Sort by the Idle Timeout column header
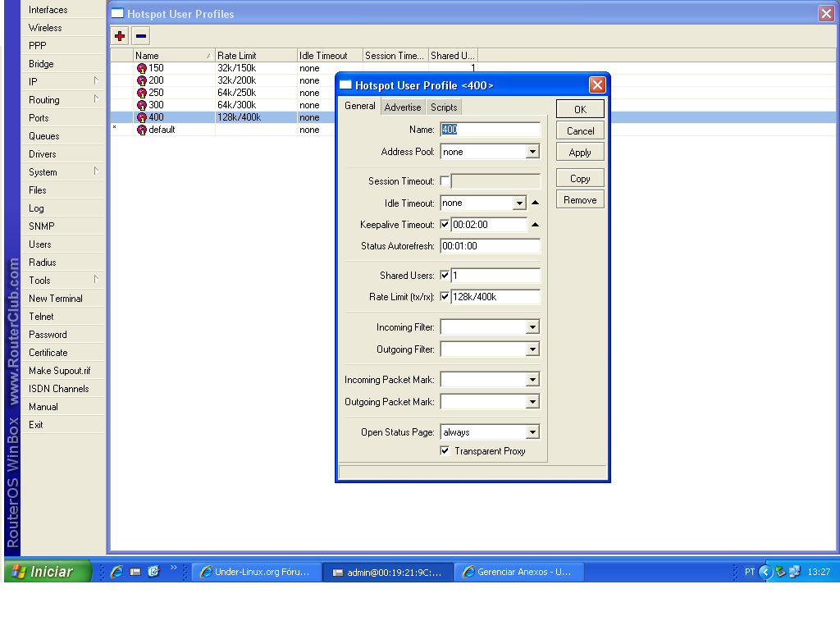840x630 pixels. [330, 56]
